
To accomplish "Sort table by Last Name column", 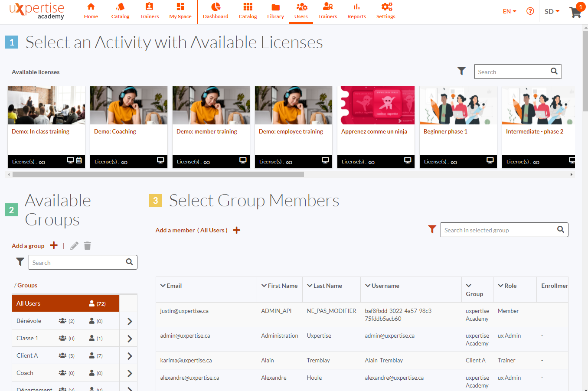I will (324, 286).
